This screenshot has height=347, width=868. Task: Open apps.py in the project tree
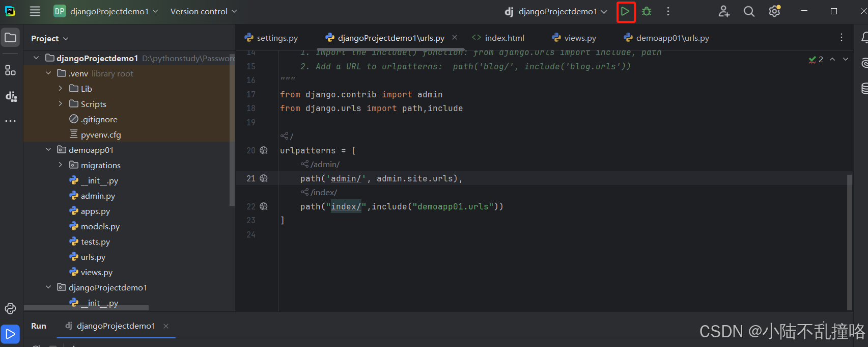pos(95,211)
